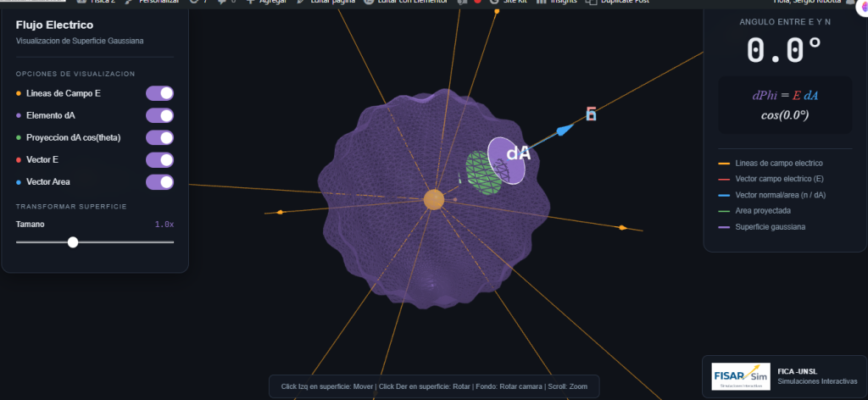The image size is (868, 400).
Task: Click the central orange charge sphere
Action: click(x=433, y=199)
